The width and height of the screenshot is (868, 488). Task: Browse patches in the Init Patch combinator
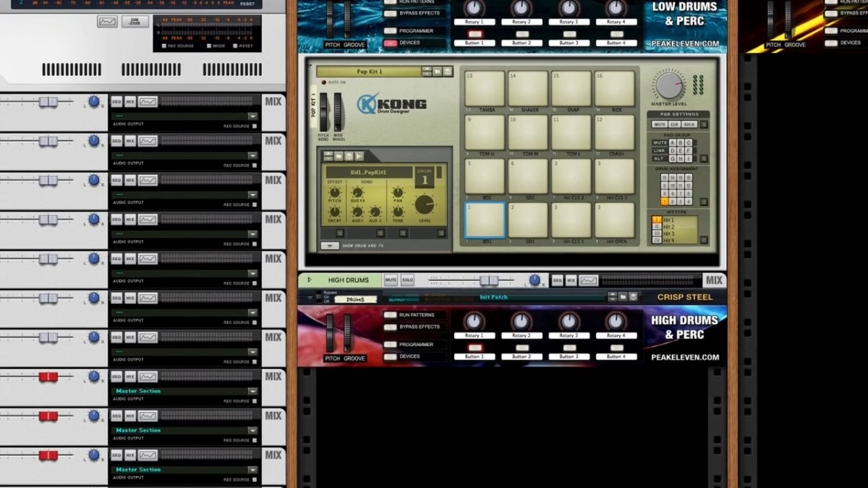pos(623,296)
